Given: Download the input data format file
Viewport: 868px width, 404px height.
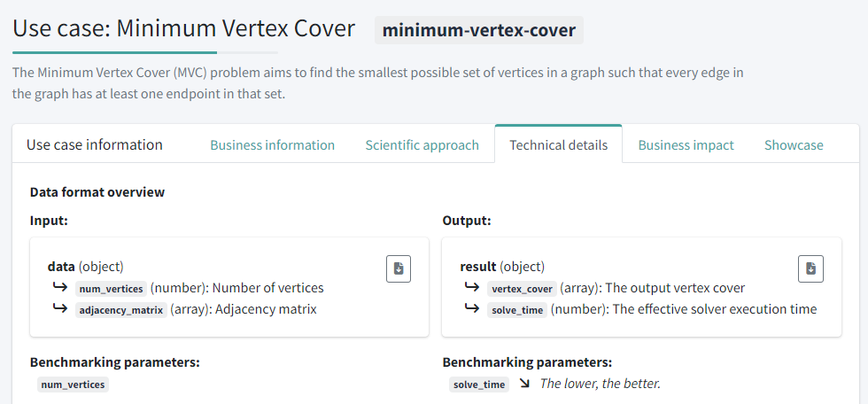Looking at the screenshot, I should tap(399, 268).
